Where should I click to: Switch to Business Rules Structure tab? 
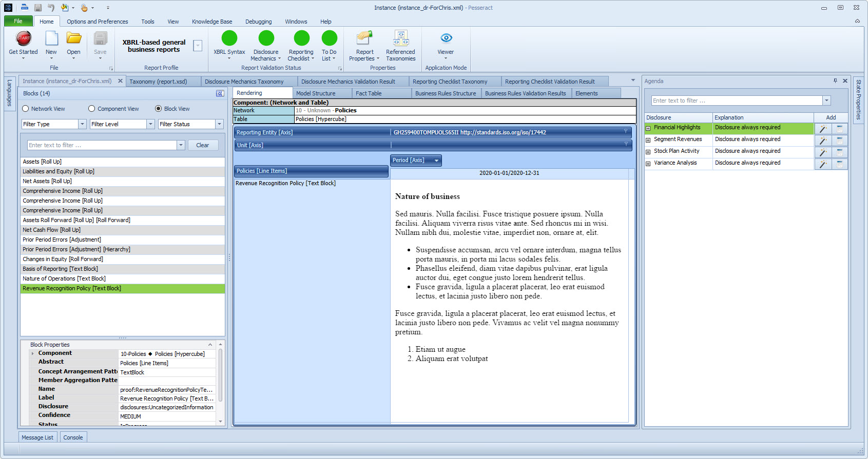[446, 93]
